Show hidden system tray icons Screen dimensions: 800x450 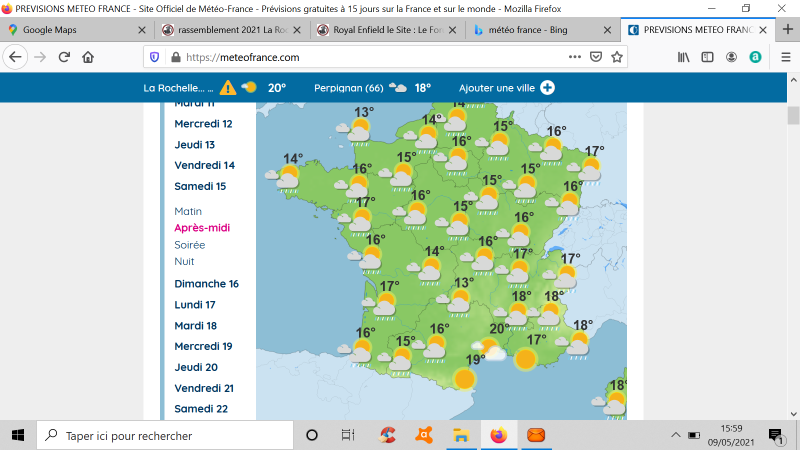(x=676, y=435)
